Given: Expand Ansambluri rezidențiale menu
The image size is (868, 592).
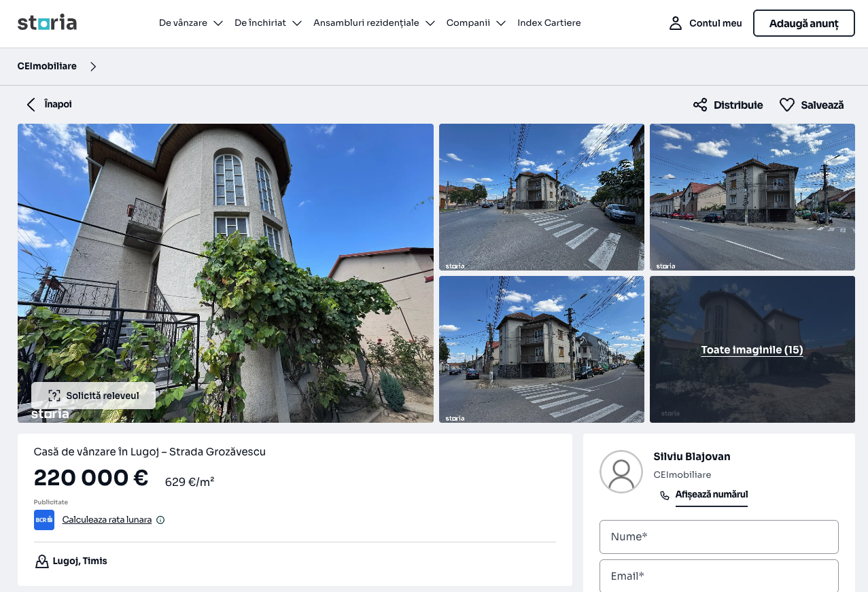Looking at the screenshot, I should (x=373, y=23).
